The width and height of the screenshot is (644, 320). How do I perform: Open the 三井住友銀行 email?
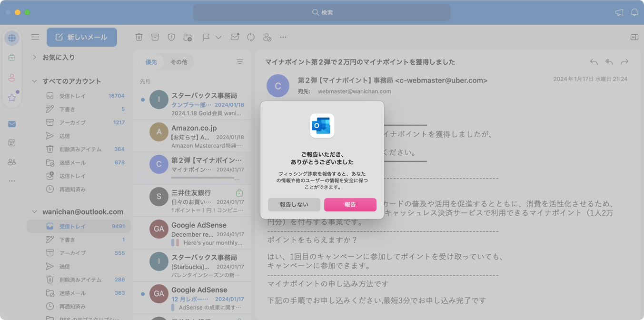[192, 201]
